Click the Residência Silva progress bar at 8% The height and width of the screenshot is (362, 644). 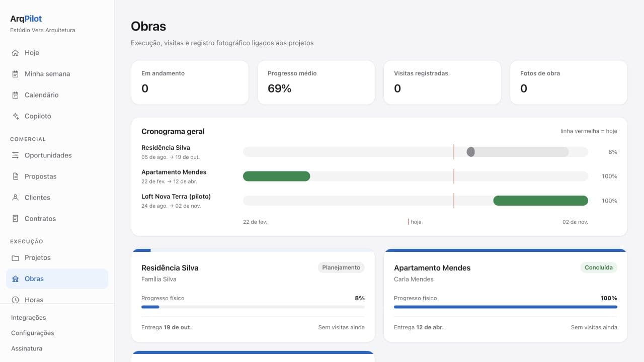(253, 307)
